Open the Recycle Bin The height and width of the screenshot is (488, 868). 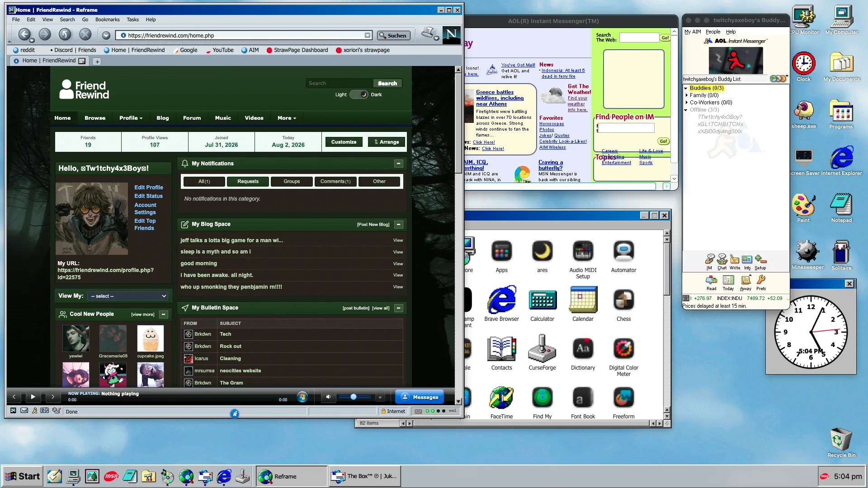pos(841,442)
